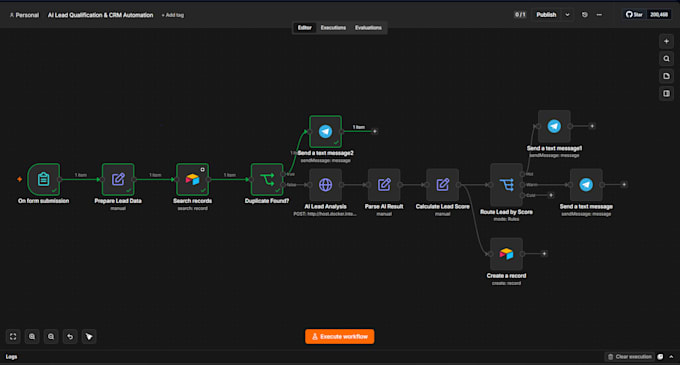Open the AI Lead Analysis HTTP node
This screenshot has height=365, width=680.
pyautogui.click(x=325, y=185)
